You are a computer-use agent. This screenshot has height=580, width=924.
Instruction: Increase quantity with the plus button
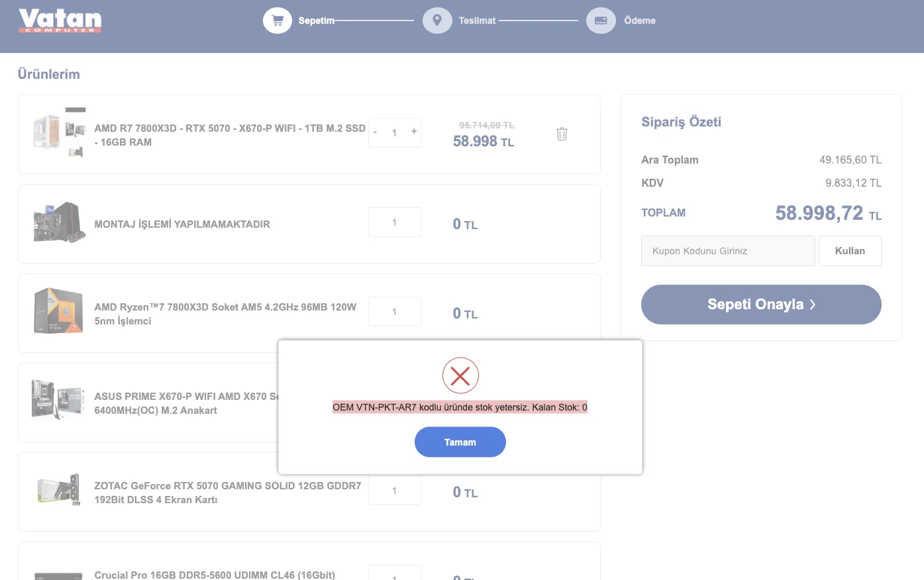pyautogui.click(x=414, y=132)
